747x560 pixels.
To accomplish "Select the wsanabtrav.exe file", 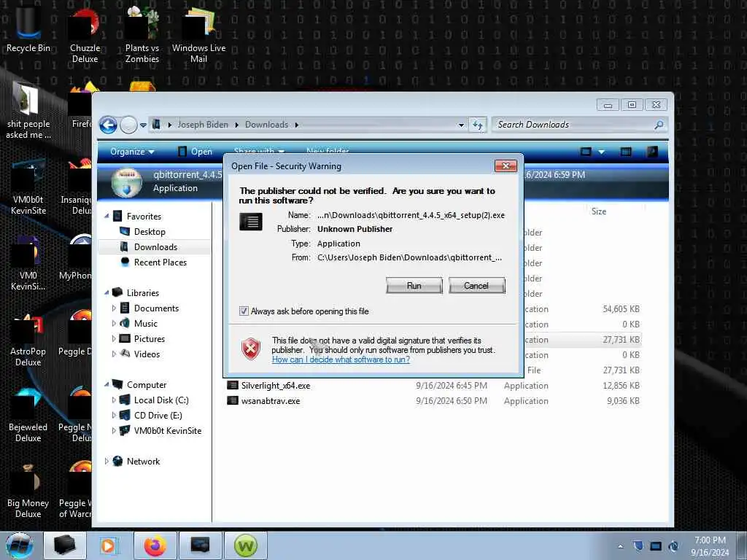I will pyautogui.click(x=270, y=401).
